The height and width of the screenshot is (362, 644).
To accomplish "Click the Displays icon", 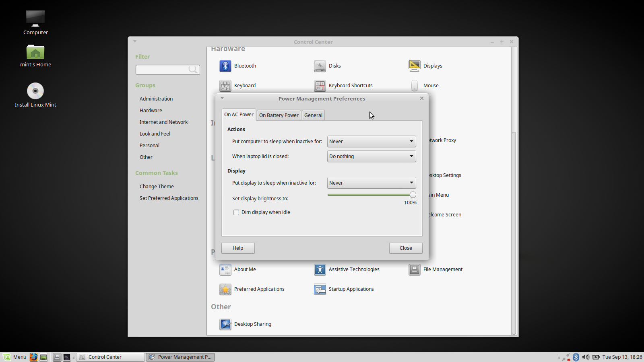I will [414, 66].
